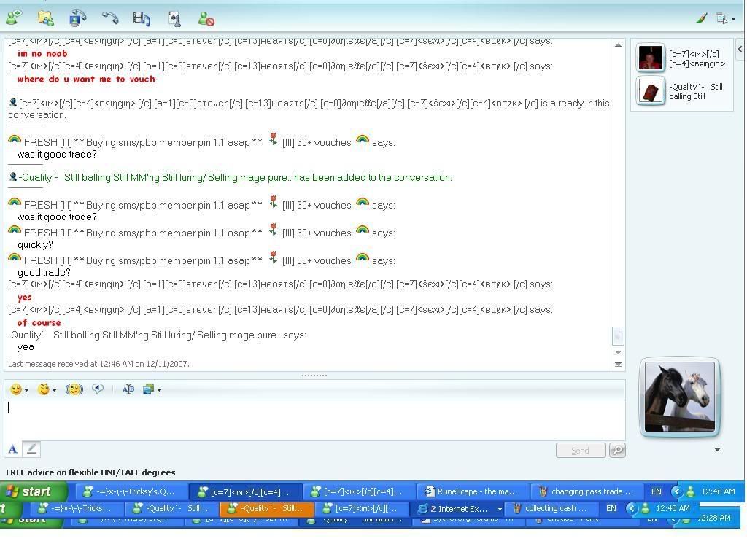Expand the winks dropdown arrow
The height and width of the screenshot is (560, 747).
coord(54,391)
